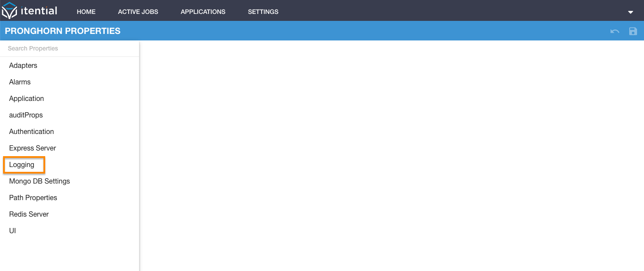The height and width of the screenshot is (271, 644).
Task: Open the APPLICATIONS menu
Action: [x=203, y=12]
